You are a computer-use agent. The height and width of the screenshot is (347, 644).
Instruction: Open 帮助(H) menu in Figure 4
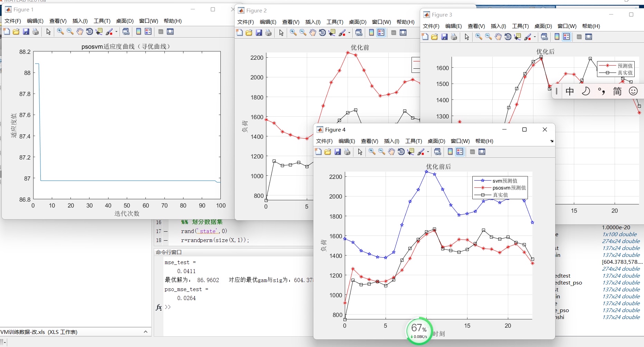pyautogui.click(x=484, y=141)
